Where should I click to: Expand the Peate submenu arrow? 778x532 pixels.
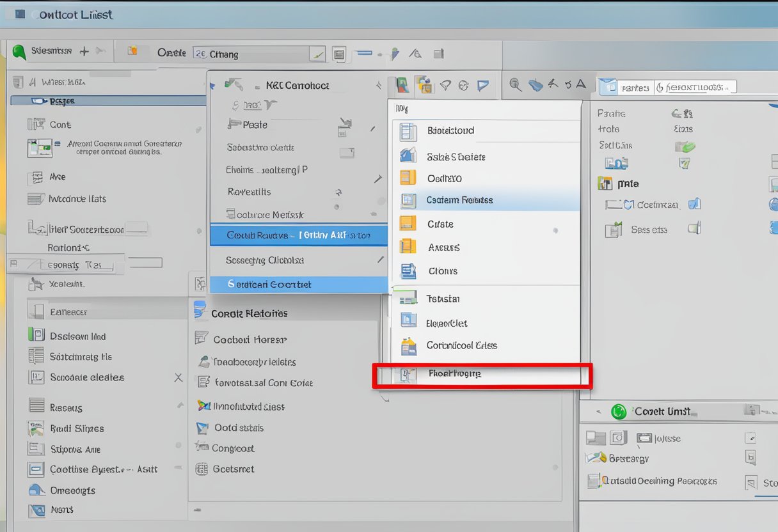pos(373,129)
